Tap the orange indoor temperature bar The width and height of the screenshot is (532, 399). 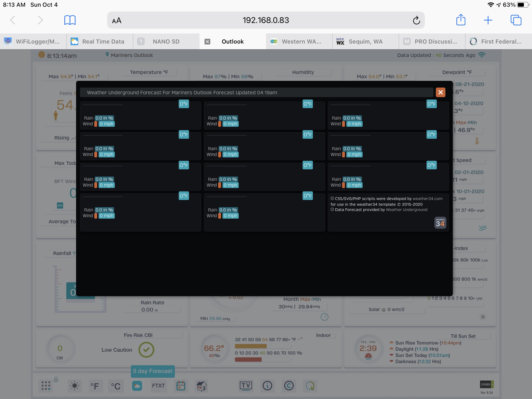[x=251, y=346]
